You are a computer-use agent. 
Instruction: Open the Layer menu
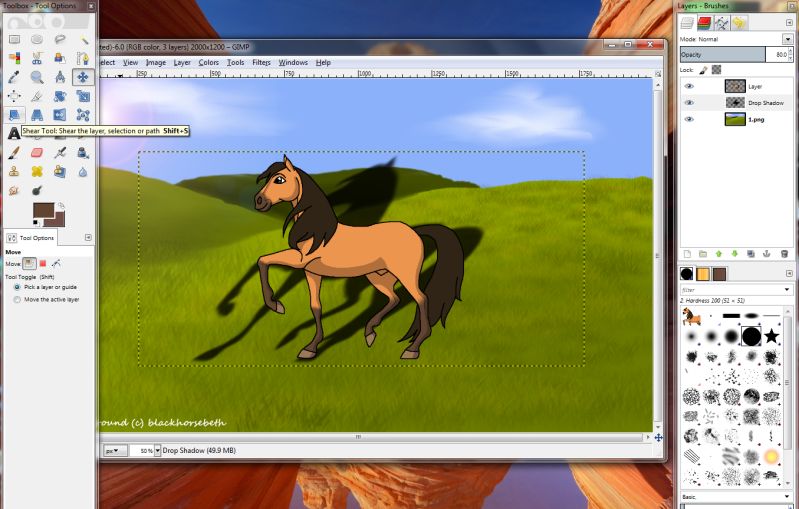pyautogui.click(x=182, y=62)
